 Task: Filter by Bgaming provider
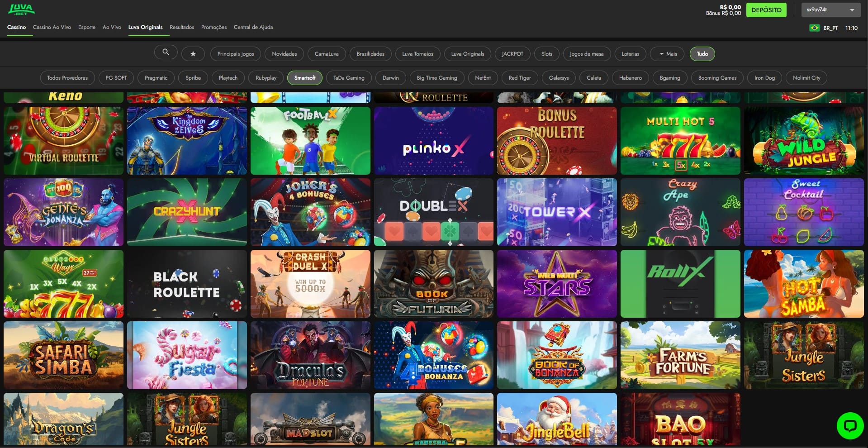tap(670, 78)
